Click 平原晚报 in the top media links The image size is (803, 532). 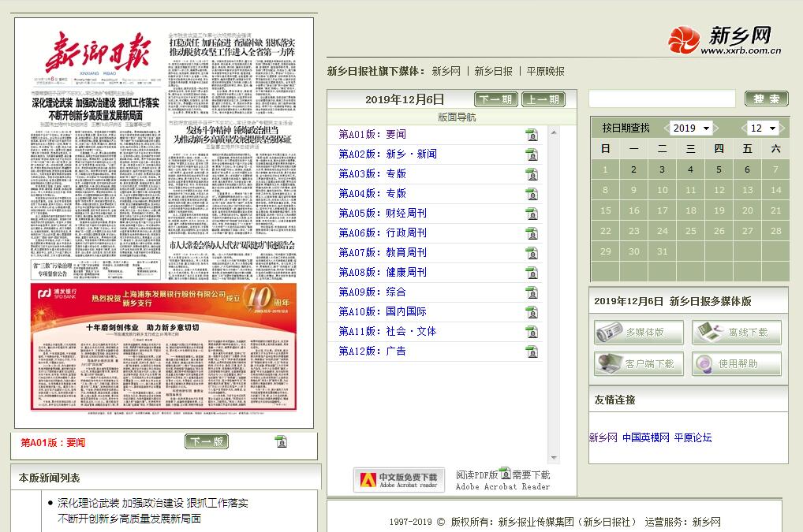pos(546,71)
